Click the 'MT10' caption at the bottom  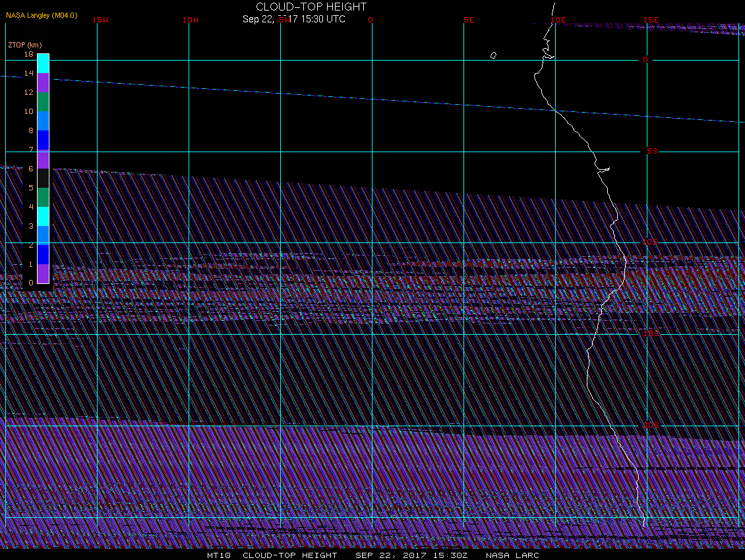(x=219, y=555)
